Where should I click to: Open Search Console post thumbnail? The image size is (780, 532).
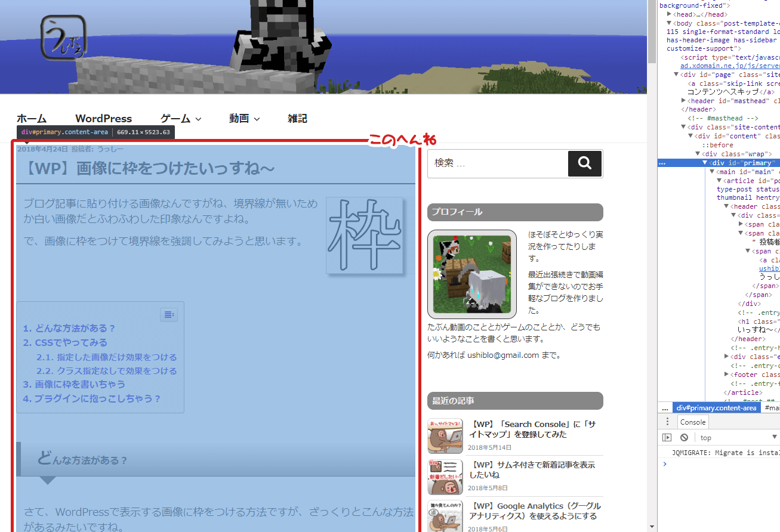tap(445, 436)
